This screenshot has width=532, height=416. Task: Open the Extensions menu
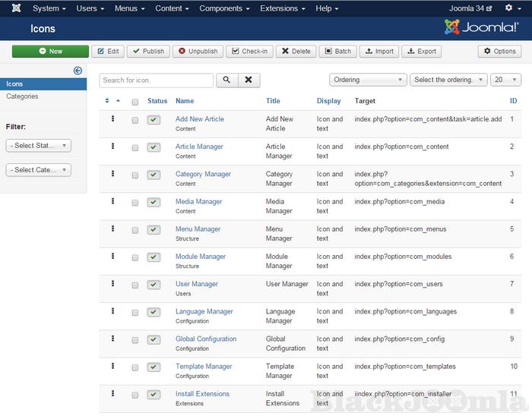283,8
